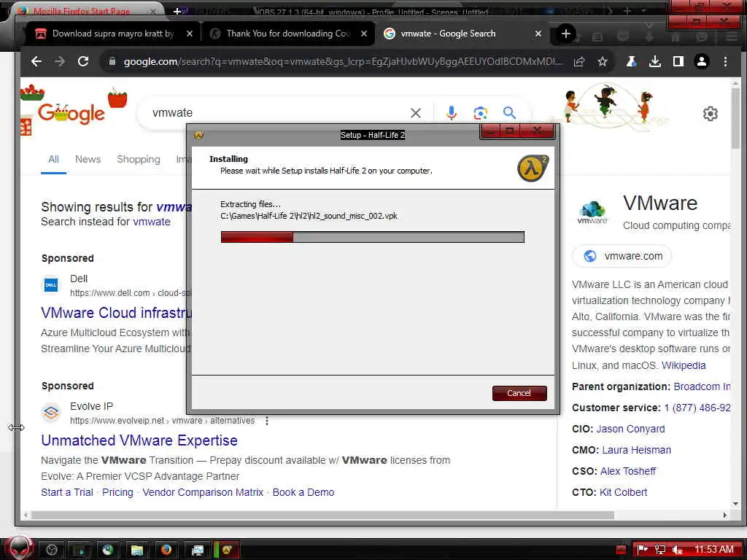
Task: Cancel the Half-Life 2 installation
Action: click(x=519, y=393)
